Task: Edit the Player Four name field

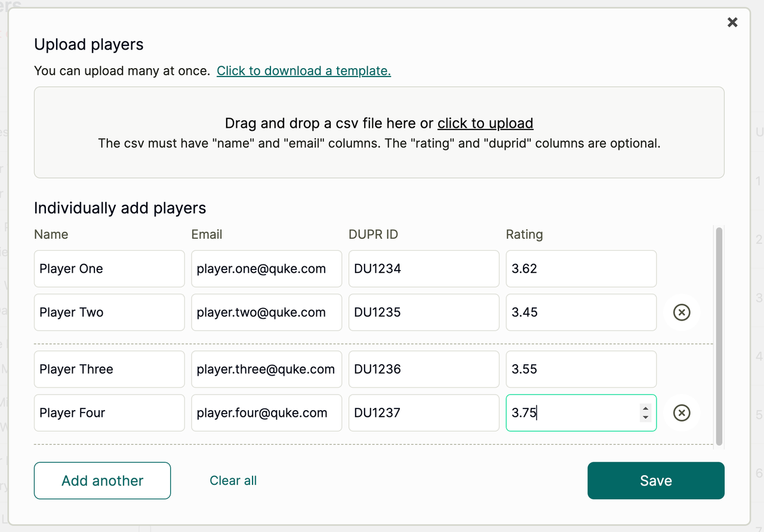Action: coord(109,413)
